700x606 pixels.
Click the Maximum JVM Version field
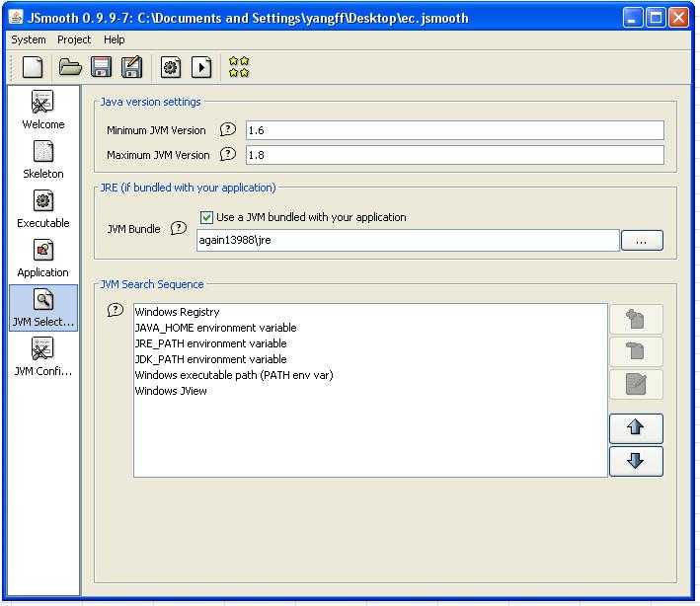click(454, 155)
